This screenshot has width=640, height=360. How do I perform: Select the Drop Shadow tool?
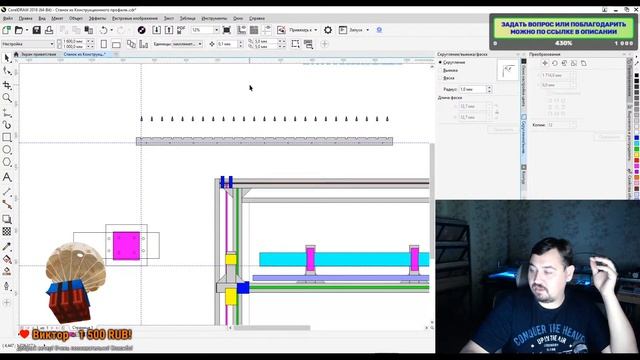coord(7,219)
